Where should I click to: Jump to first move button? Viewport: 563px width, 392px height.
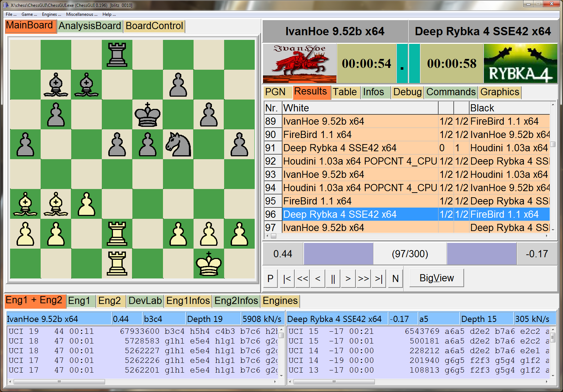click(287, 278)
